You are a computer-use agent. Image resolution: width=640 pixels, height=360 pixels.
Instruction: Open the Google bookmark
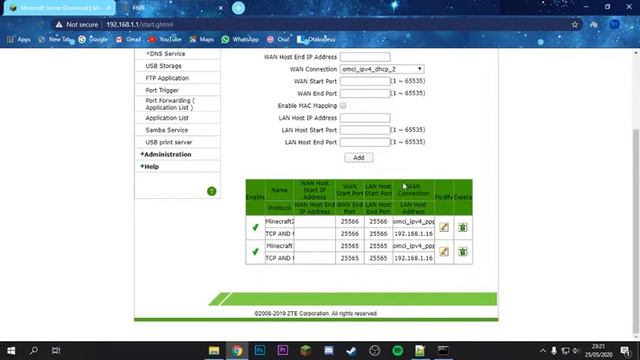click(93, 39)
